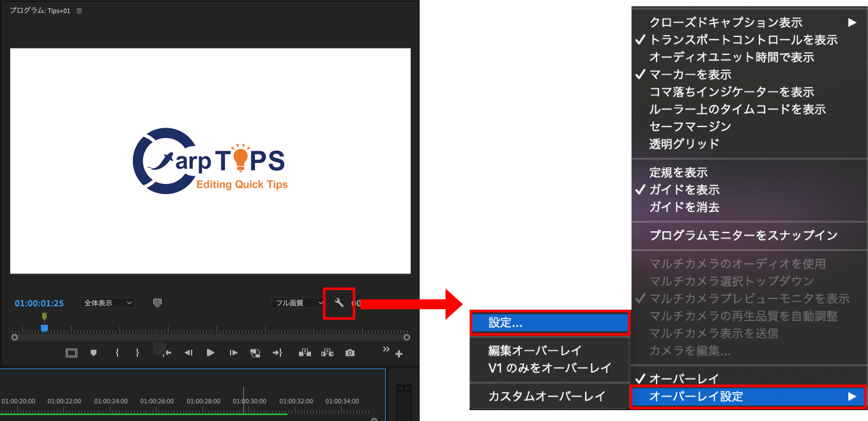The width and height of the screenshot is (868, 421).
Task: Open the wrench settings menu
Action: (339, 303)
